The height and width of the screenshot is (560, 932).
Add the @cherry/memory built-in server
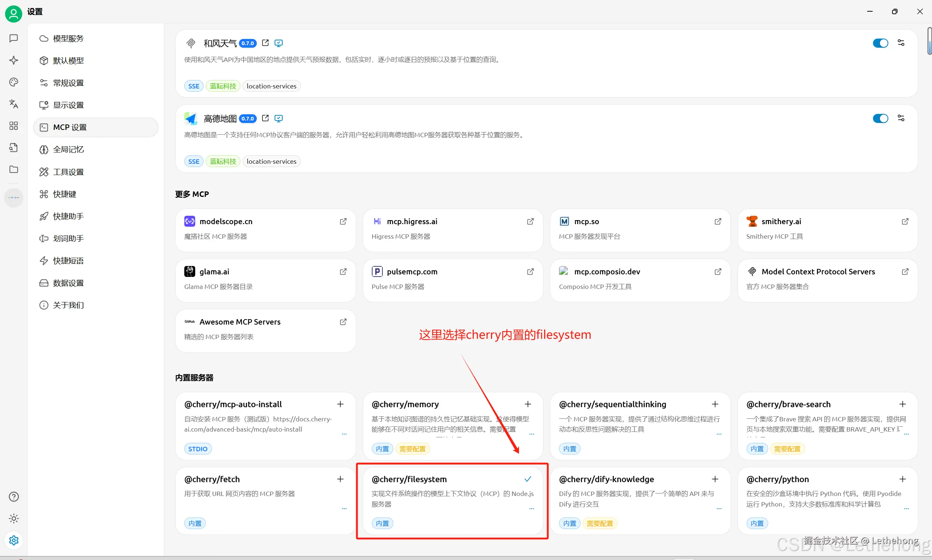528,404
